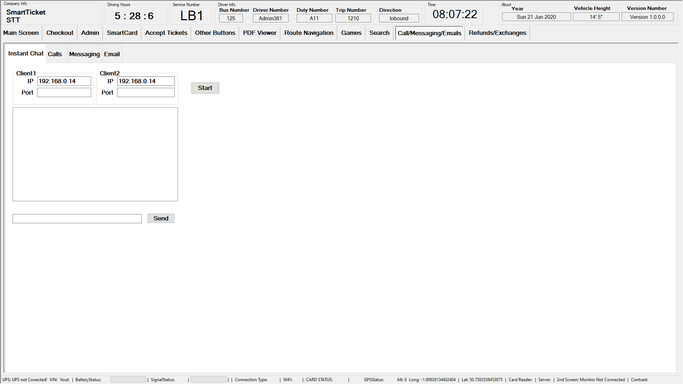The image size is (683, 384).
Task: Open the SmartCard tab
Action: tap(122, 33)
